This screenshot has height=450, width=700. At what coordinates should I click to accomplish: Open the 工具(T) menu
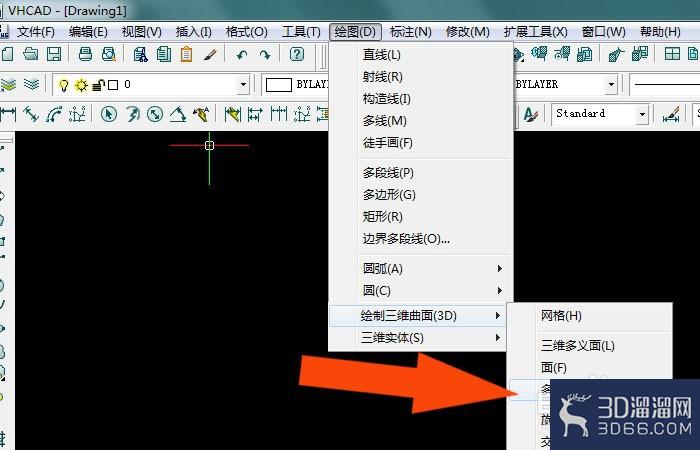301,32
